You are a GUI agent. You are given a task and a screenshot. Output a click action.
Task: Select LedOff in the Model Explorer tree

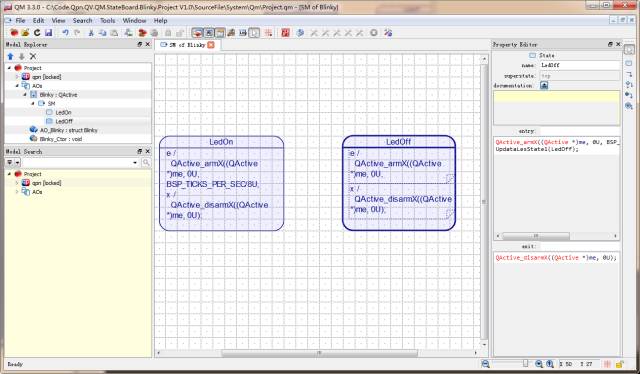pyautogui.click(x=64, y=121)
